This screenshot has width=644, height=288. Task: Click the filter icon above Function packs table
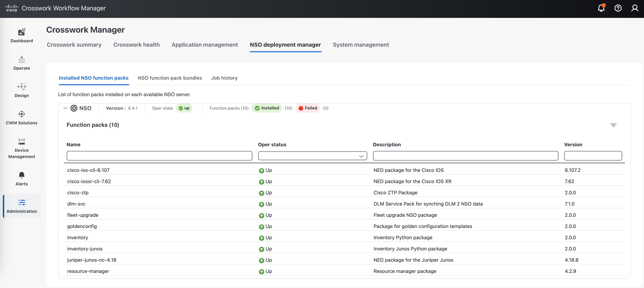click(x=613, y=125)
